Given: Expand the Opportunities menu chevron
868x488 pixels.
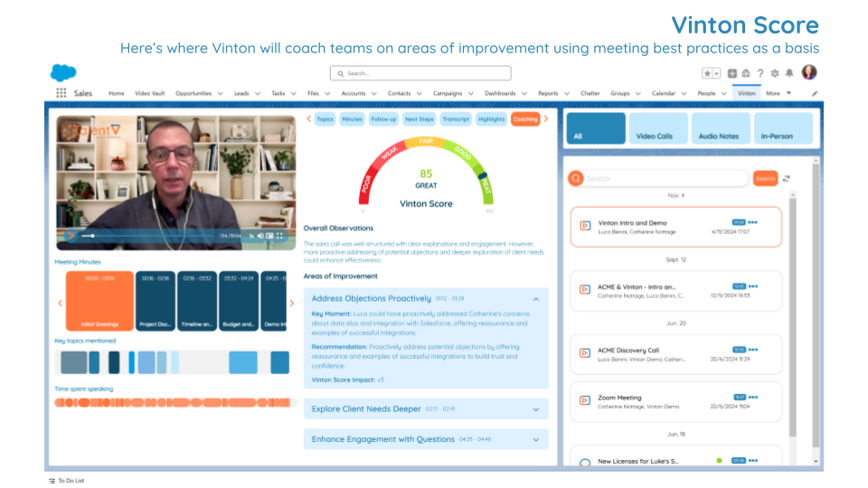Looking at the screenshot, I should coord(221,93).
